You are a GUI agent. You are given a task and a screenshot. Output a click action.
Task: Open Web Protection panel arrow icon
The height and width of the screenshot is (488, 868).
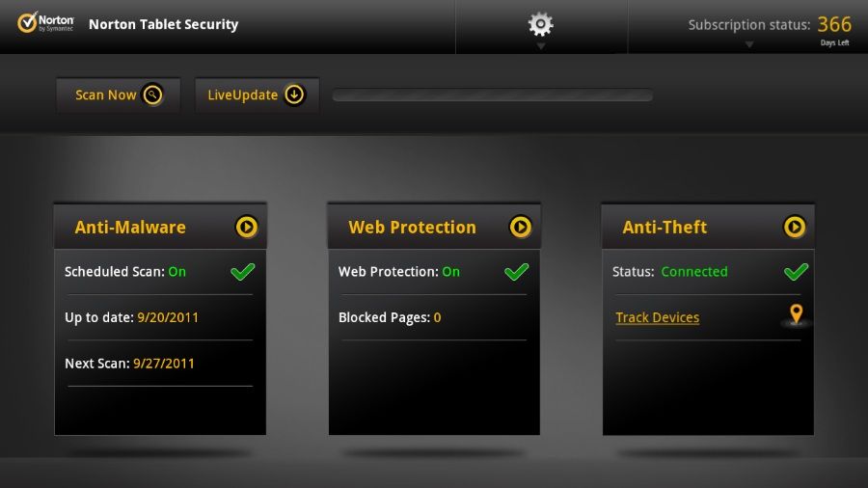(x=521, y=227)
